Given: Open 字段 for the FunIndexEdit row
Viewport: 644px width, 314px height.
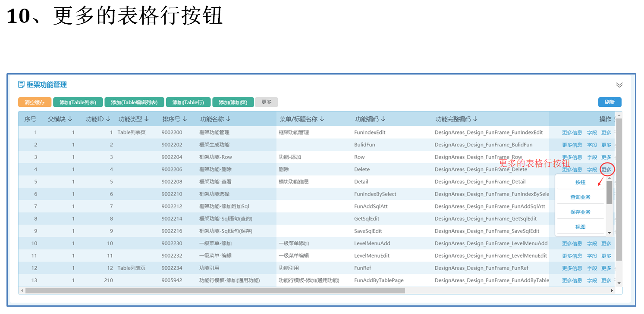Looking at the screenshot, I should (592, 133).
